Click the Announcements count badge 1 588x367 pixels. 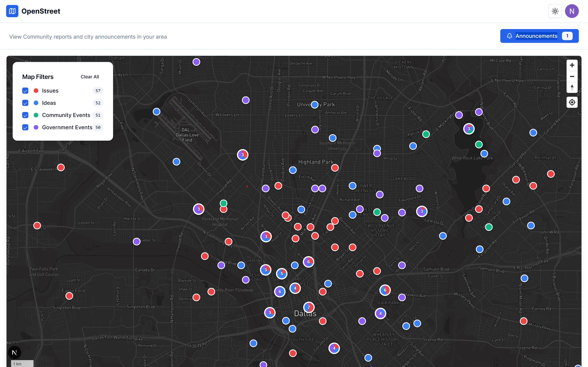tap(567, 36)
